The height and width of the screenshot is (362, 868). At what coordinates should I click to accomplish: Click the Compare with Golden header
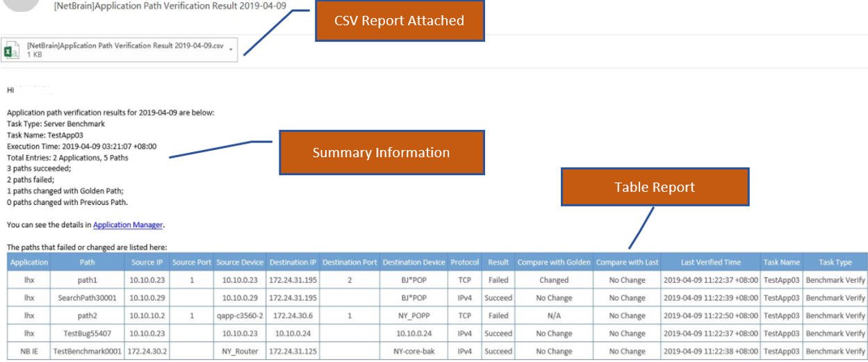[x=554, y=263]
